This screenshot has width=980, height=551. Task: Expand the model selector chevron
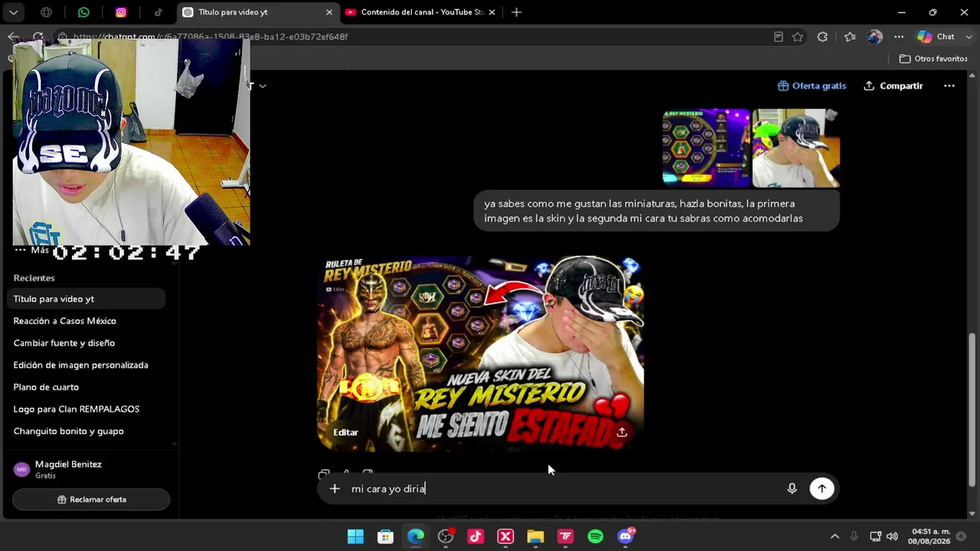click(x=263, y=86)
